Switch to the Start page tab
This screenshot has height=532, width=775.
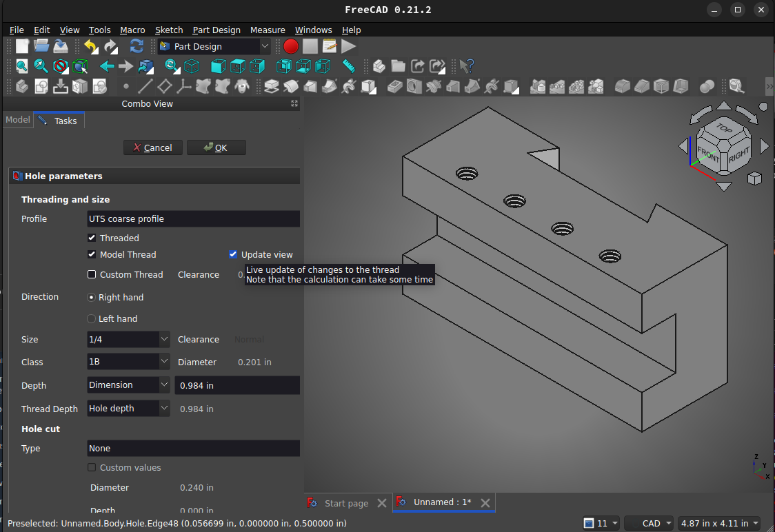[346, 503]
